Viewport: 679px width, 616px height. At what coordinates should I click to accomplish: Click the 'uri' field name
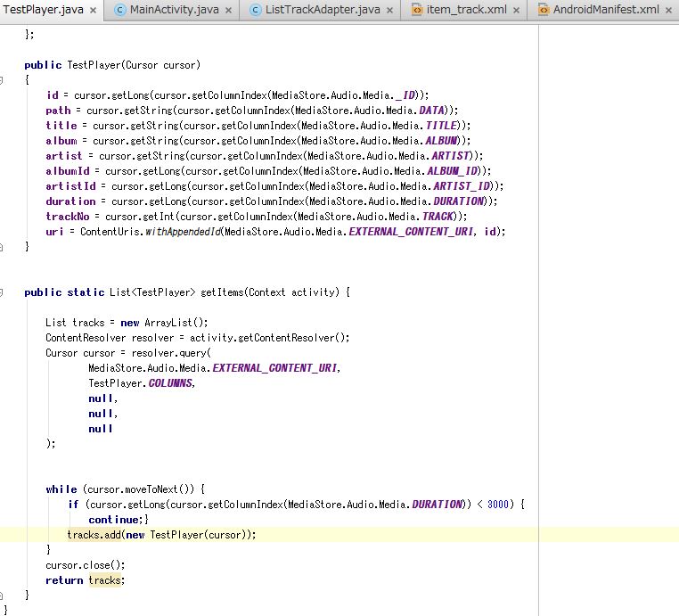pyautogui.click(x=54, y=232)
